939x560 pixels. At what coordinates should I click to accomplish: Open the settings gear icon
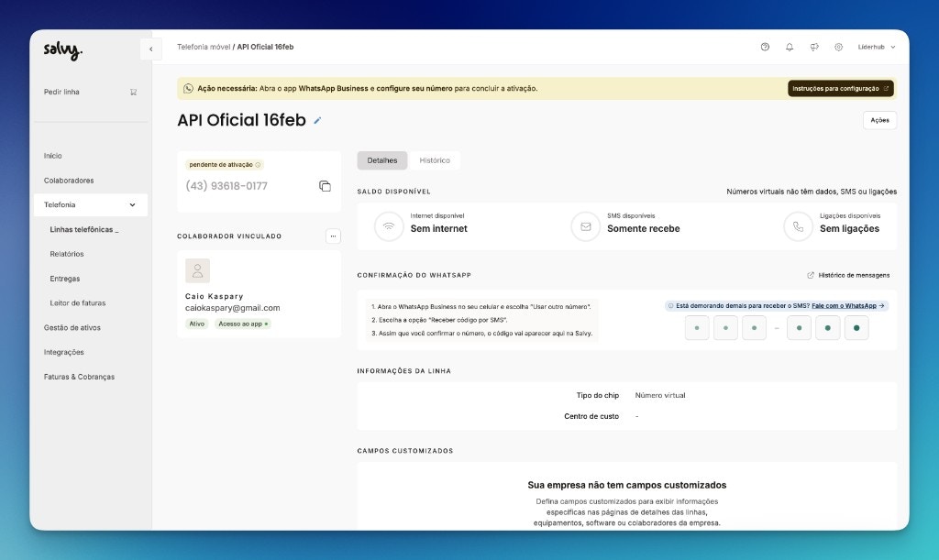tap(838, 47)
